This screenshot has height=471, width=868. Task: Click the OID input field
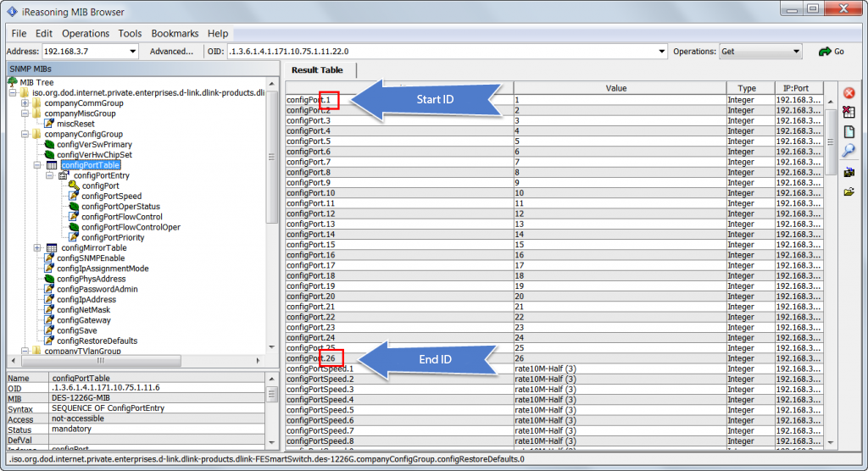442,52
